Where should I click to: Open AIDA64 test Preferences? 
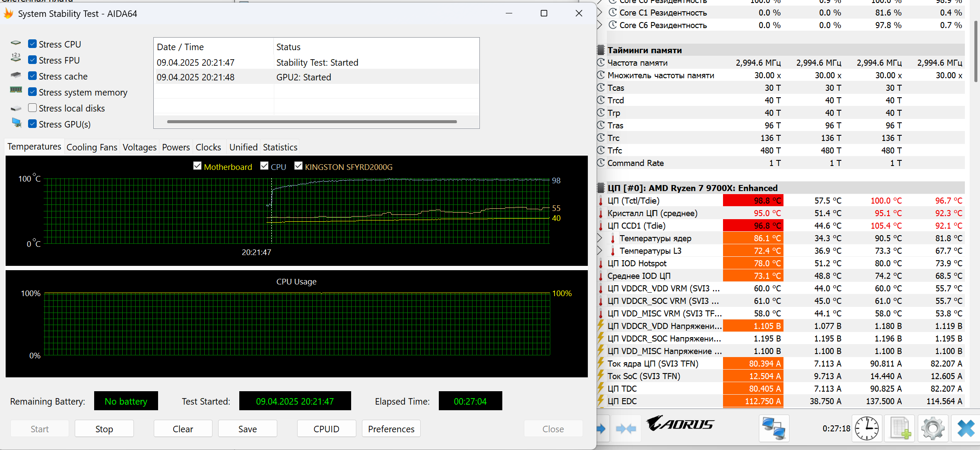tap(391, 429)
